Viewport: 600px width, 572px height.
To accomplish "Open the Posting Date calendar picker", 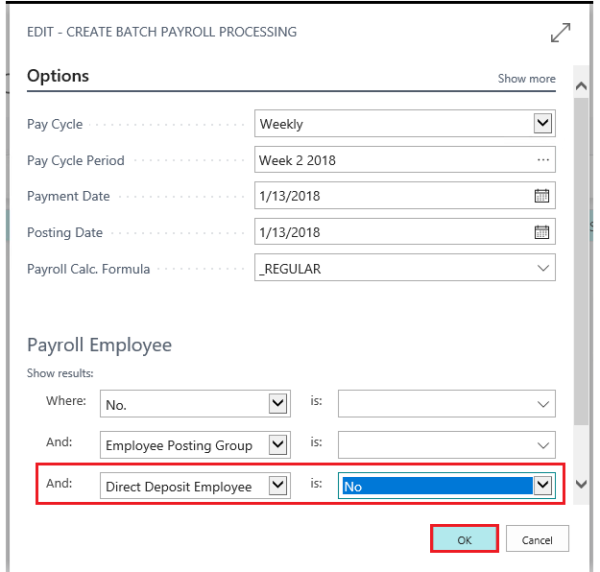I will [541, 232].
